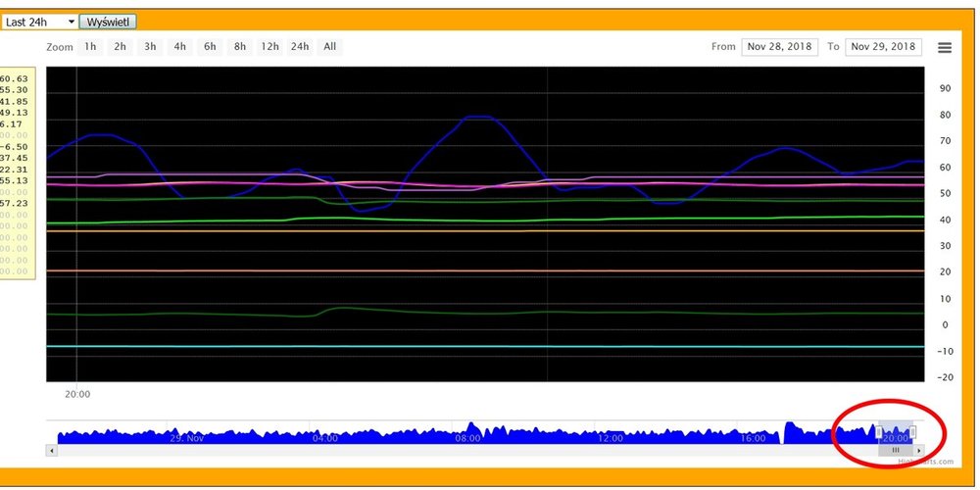
Task: Choose the 4h zoom range
Action: pyautogui.click(x=179, y=47)
